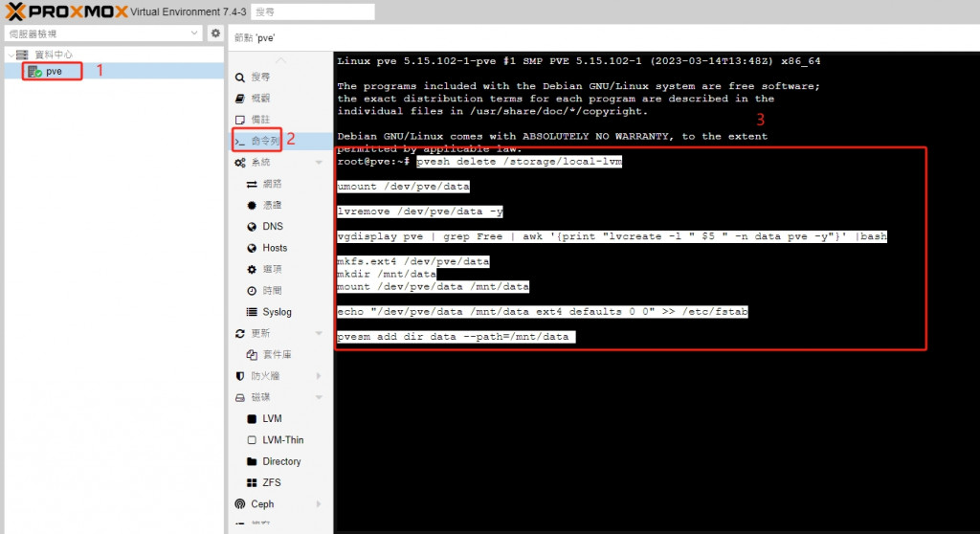Screen dimensions: 980x534
Task: Click the 'umount /dev/pve/data' terminal line
Action: click(x=403, y=187)
